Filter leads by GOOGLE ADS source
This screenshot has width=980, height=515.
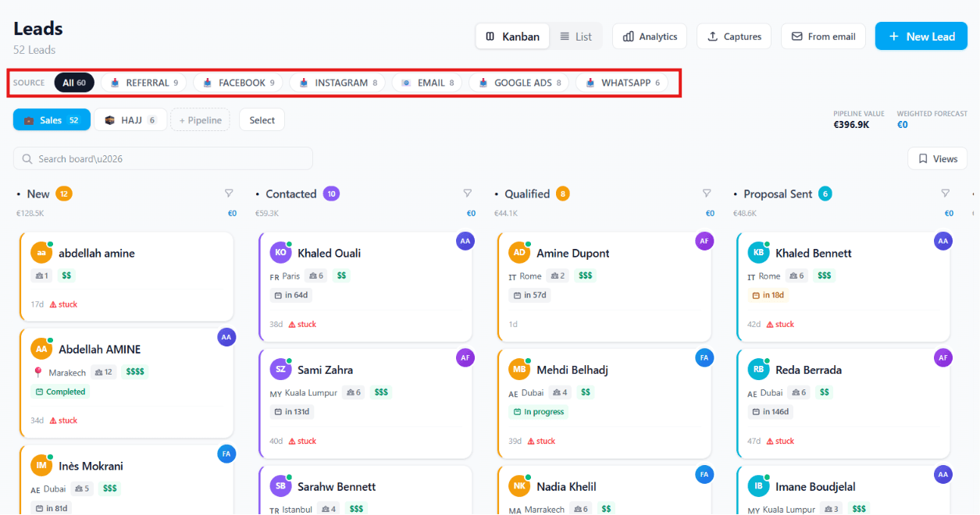[519, 83]
